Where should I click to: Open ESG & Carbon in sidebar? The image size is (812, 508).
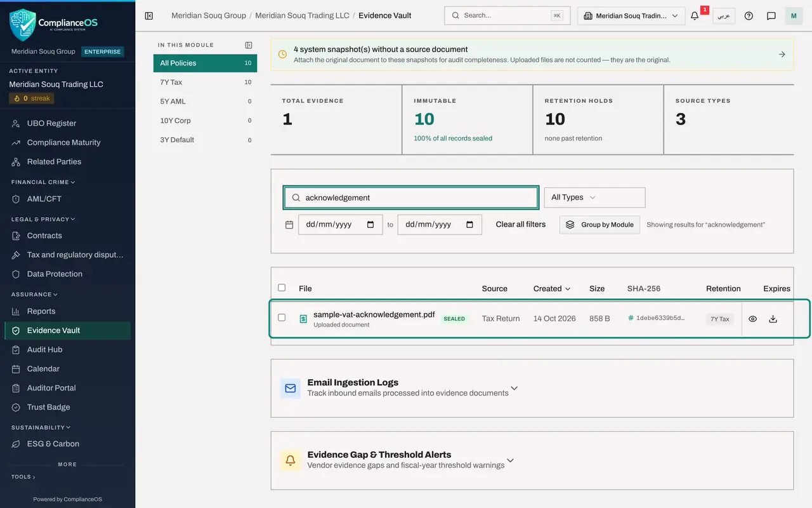(x=67, y=444)
